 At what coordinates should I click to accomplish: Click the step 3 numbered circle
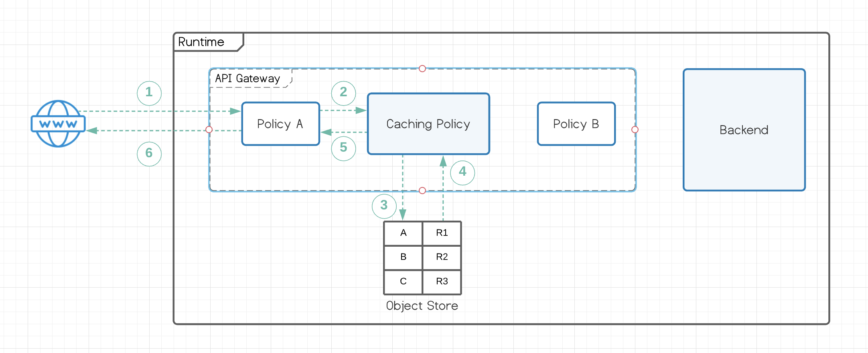(384, 206)
